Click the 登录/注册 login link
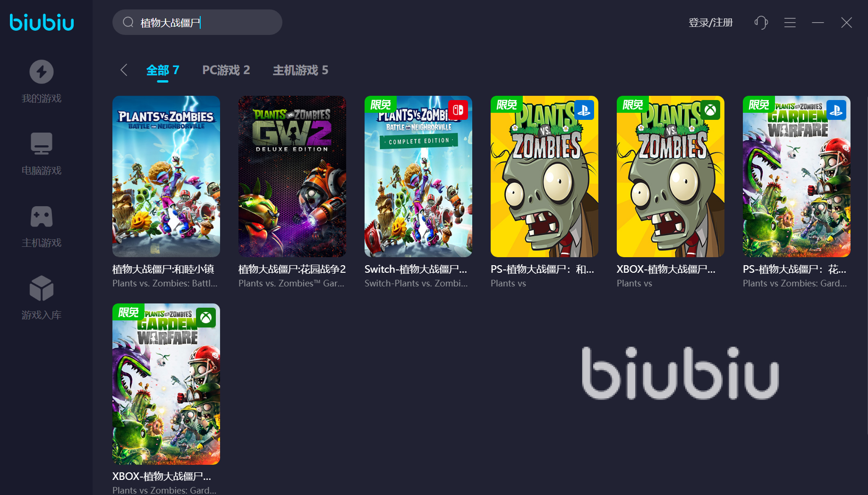The image size is (868, 495). 711,23
